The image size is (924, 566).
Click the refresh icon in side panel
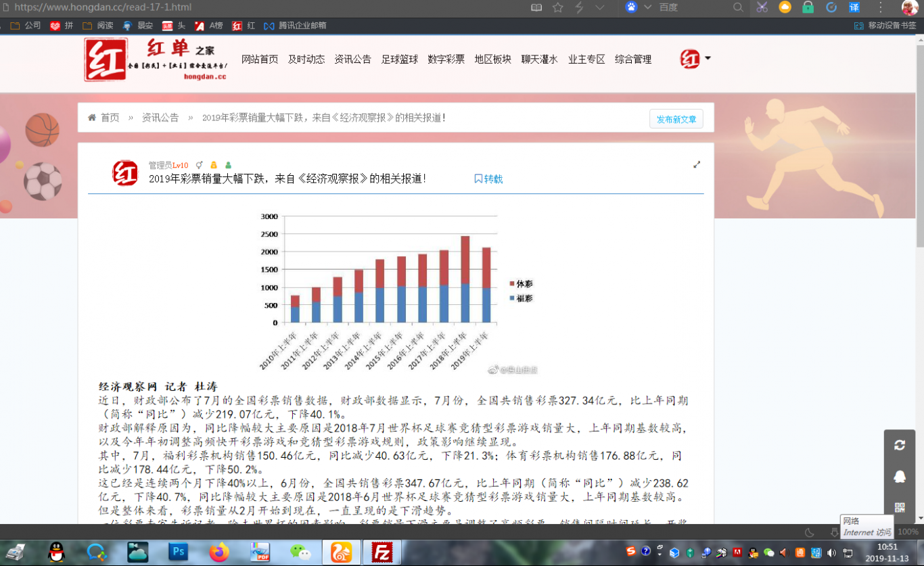point(899,445)
